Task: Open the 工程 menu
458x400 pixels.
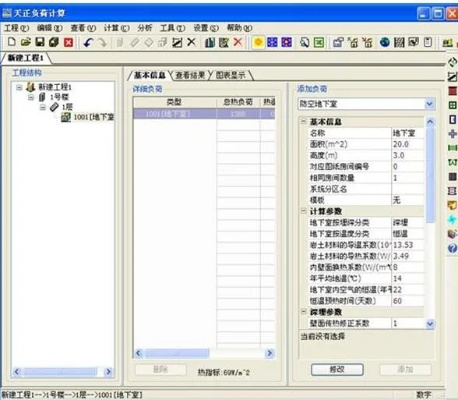Action: [x=16, y=28]
